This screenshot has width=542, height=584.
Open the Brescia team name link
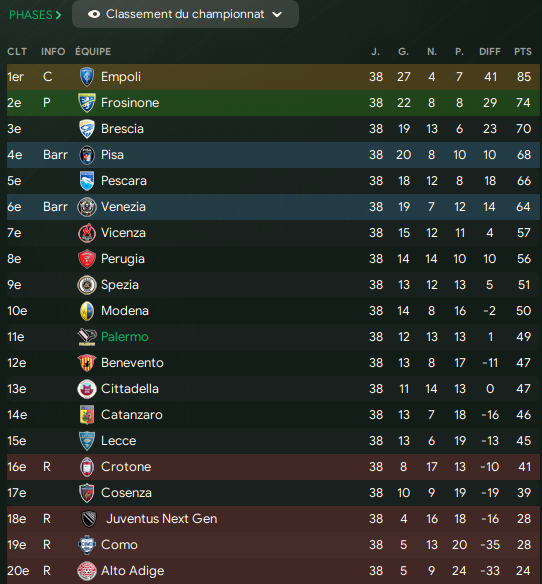click(x=122, y=129)
